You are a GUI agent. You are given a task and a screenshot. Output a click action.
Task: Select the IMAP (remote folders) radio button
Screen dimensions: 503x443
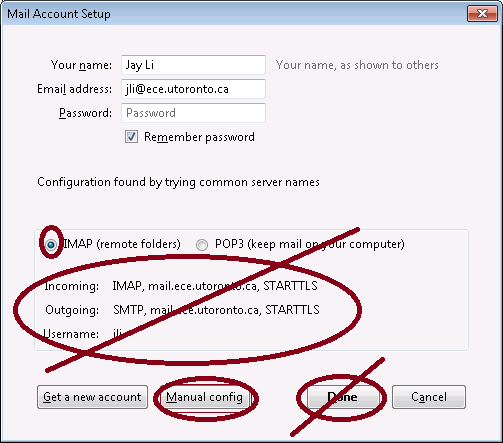click(x=51, y=245)
